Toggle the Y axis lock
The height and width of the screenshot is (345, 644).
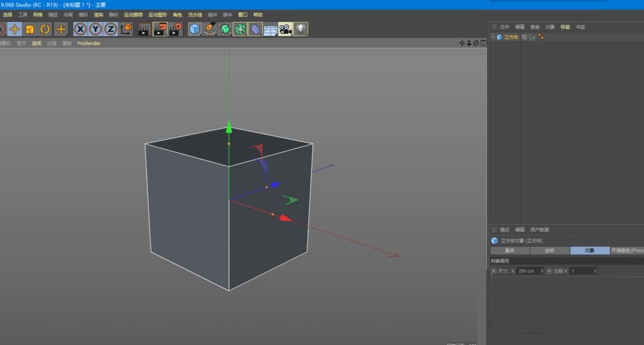(95, 29)
